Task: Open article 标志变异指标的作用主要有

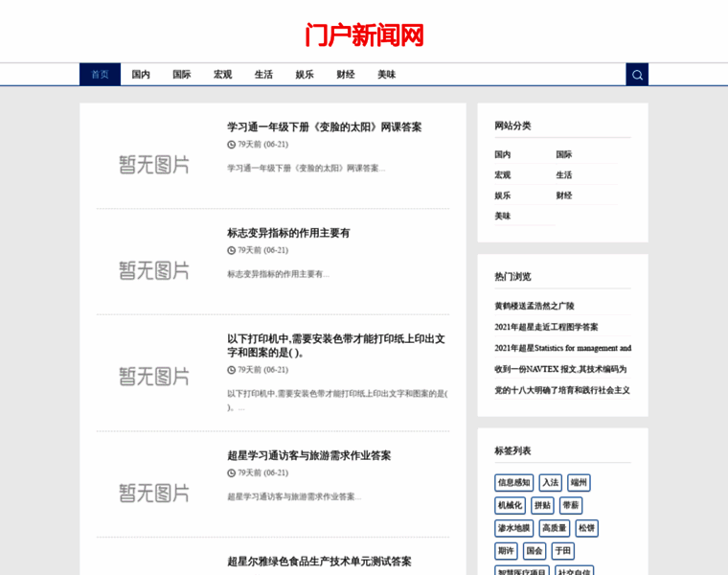Action: click(288, 233)
